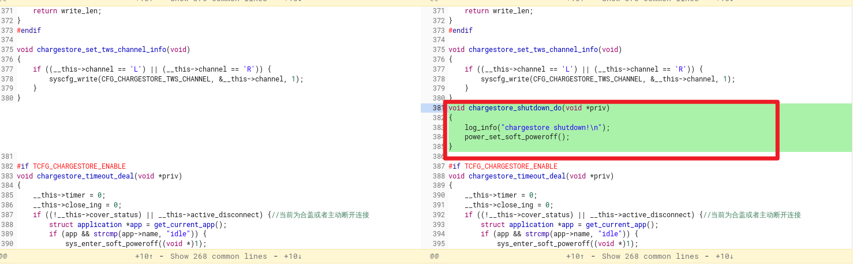Click Chinese comment on line 392 right pane
The width and height of the screenshot is (868, 264).
(751, 215)
